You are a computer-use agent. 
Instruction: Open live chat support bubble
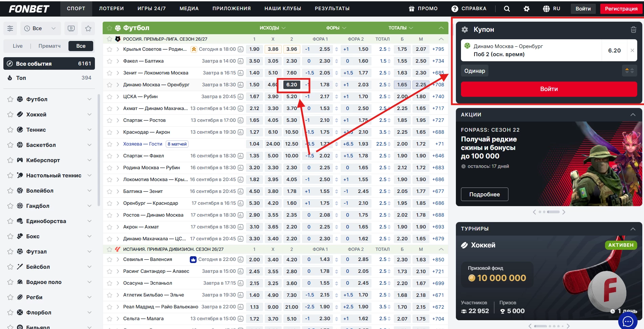tap(628, 321)
